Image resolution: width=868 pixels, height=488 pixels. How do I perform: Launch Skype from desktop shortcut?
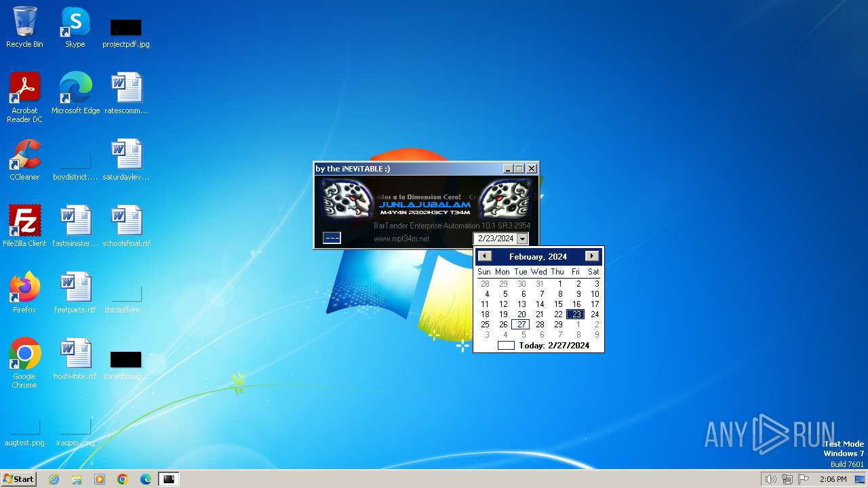pos(75,27)
